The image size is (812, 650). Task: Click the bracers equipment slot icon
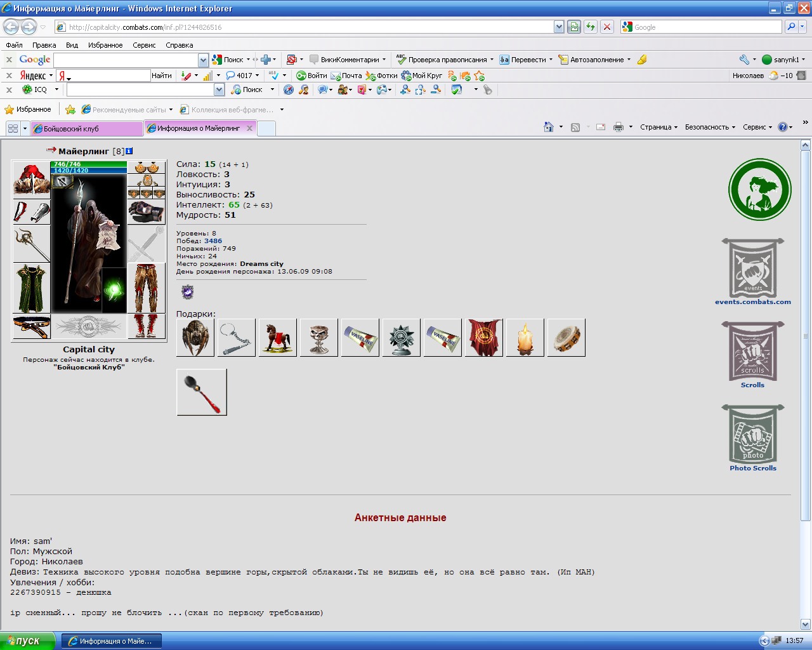[31, 211]
